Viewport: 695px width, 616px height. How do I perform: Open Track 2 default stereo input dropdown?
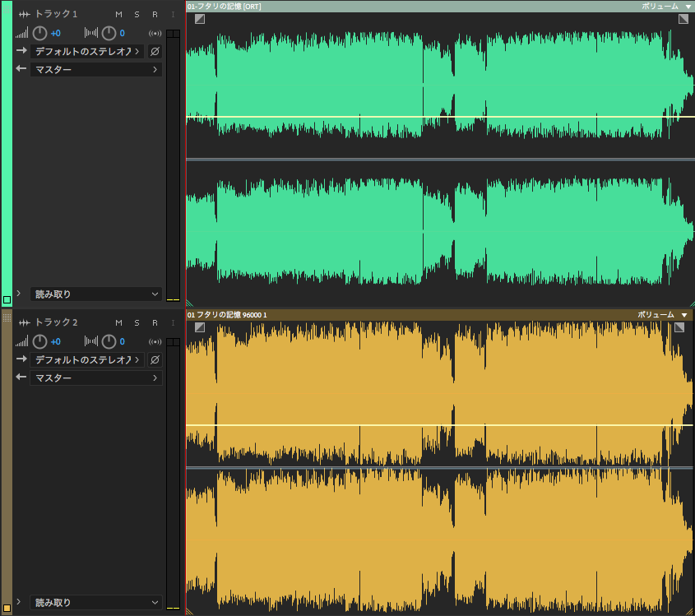click(87, 360)
